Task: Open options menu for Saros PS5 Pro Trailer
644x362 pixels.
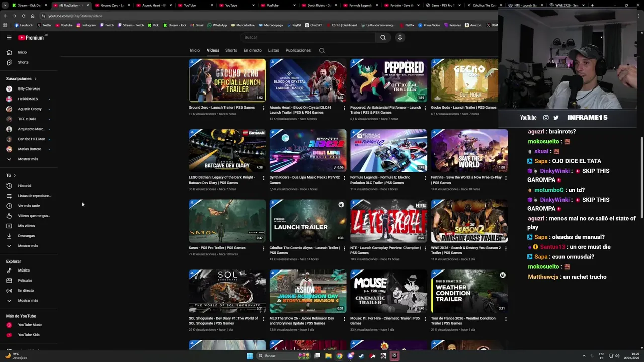Action: (263, 248)
